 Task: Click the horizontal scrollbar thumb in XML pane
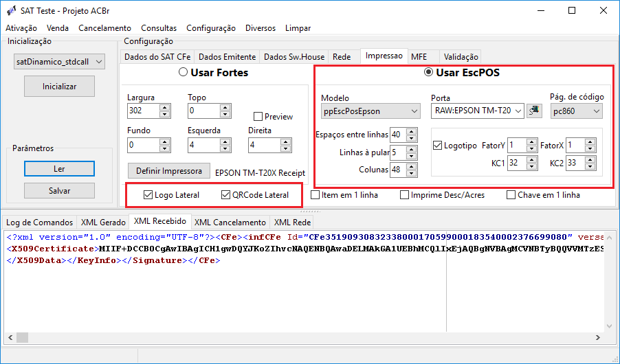click(x=22, y=337)
